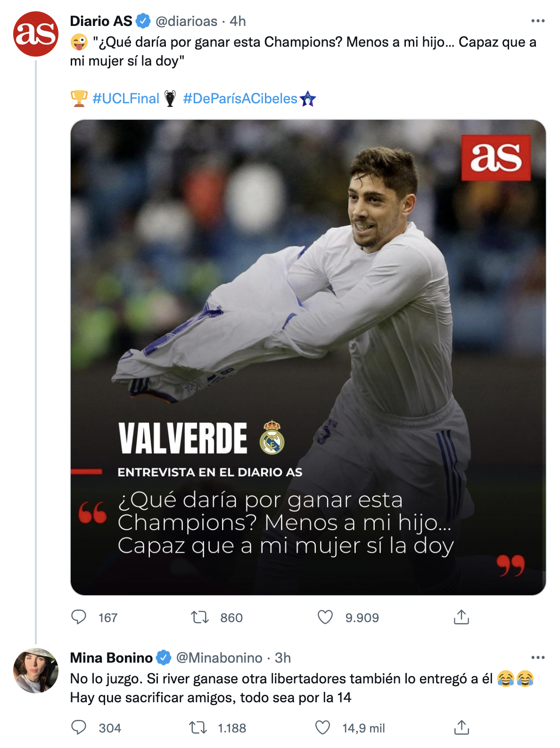Image resolution: width=560 pixels, height=748 pixels.
Task: Open Mina Bonino's profile picture
Action: coord(36,670)
